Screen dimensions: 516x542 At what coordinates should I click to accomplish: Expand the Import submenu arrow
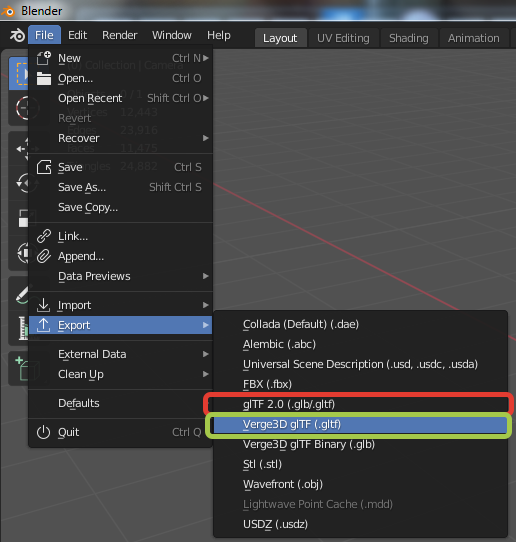pos(206,305)
